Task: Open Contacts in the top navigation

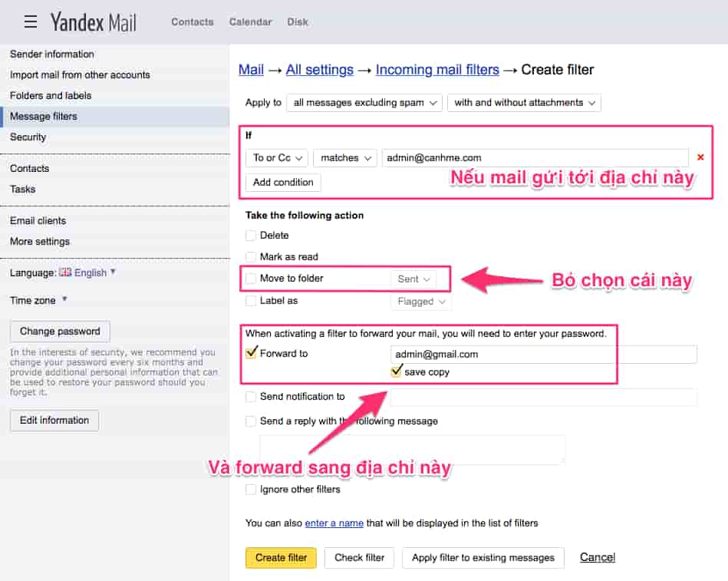Action: point(193,21)
